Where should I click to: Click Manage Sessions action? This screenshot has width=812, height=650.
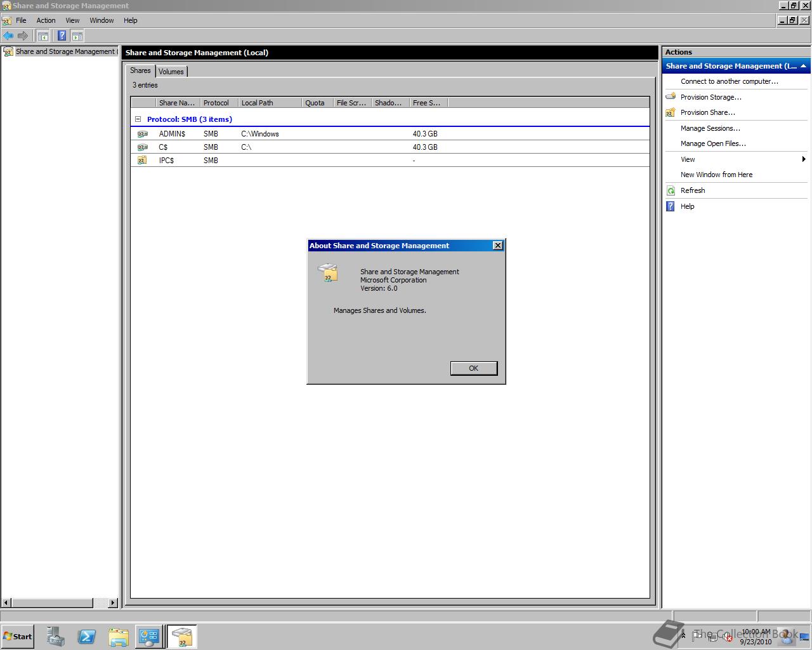(710, 128)
